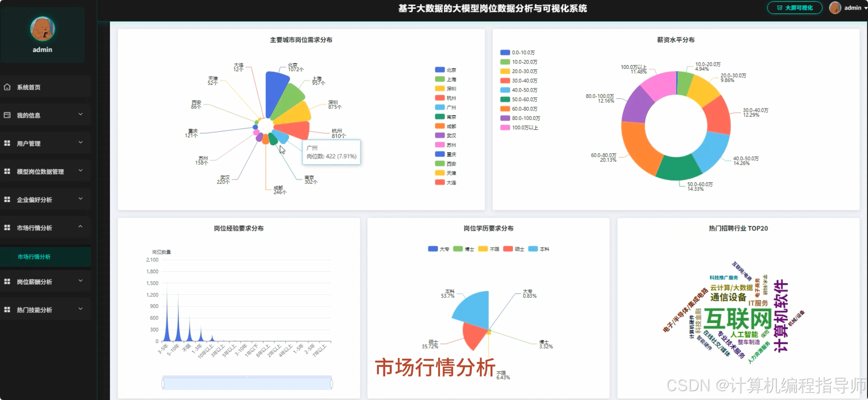This screenshot has height=400, width=868.
Task: Click the data zoom slider under experience chart
Action: coord(247,382)
